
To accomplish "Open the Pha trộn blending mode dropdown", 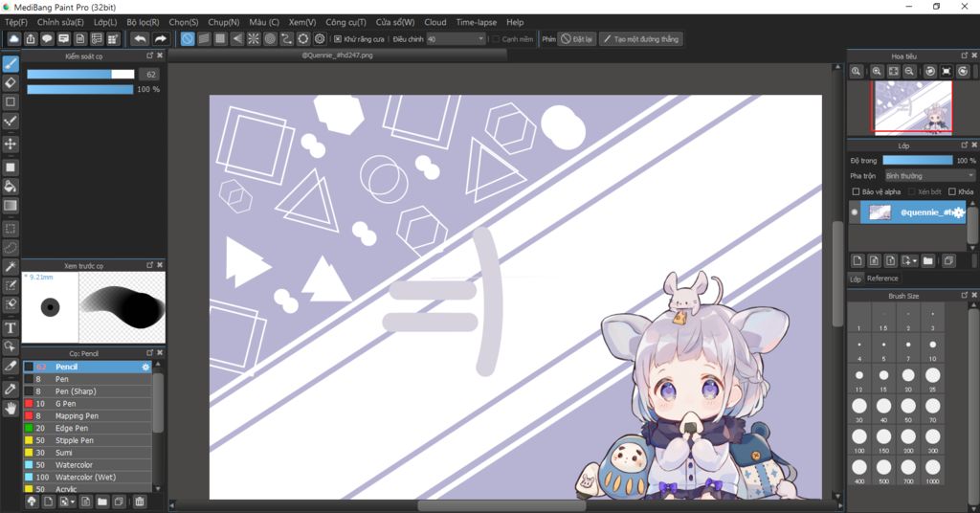I will [x=929, y=176].
